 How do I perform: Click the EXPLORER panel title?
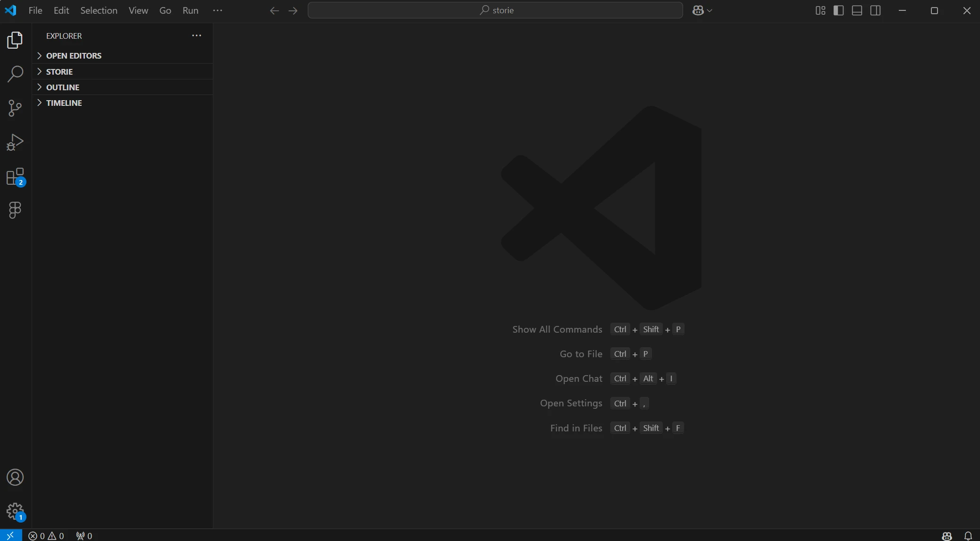(x=64, y=35)
